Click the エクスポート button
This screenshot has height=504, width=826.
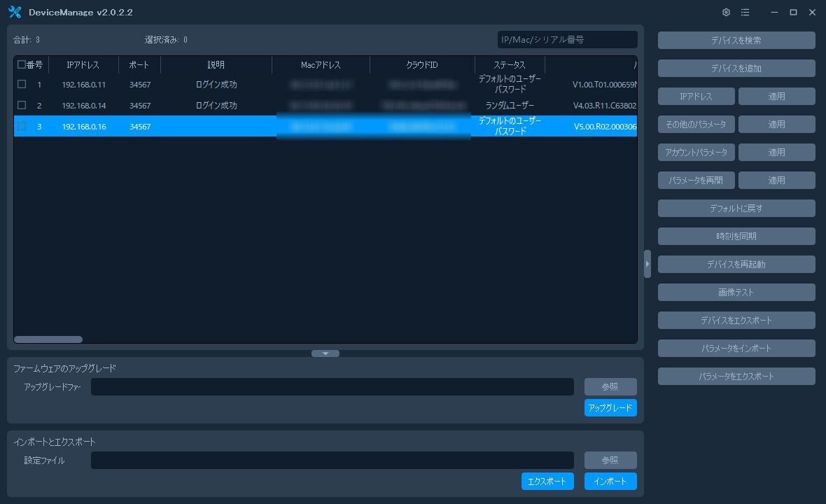(547, 482)
